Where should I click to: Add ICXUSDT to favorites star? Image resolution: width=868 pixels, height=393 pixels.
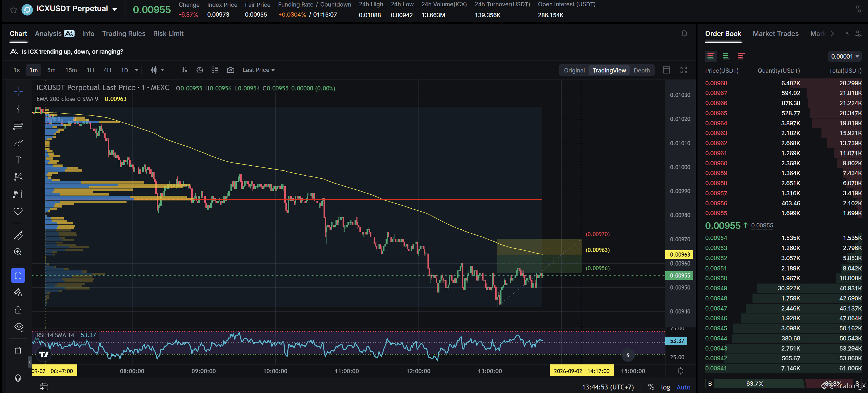pos(14,10)
